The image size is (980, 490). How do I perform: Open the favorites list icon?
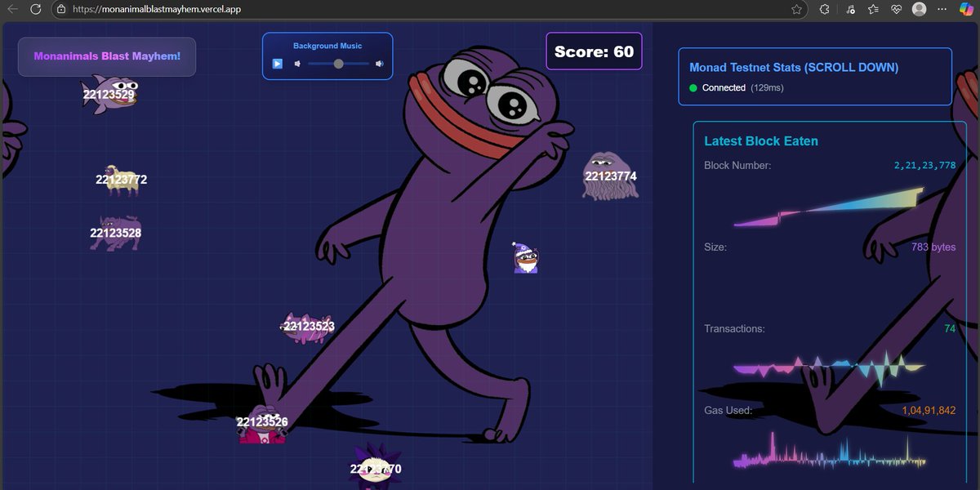(873, 10)
